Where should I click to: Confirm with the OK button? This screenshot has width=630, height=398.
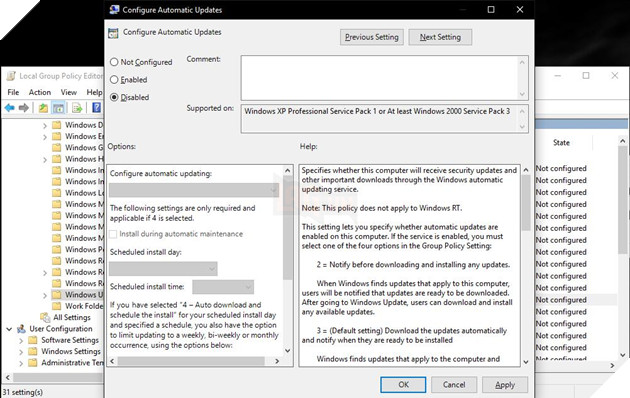(x=403, y=385)
